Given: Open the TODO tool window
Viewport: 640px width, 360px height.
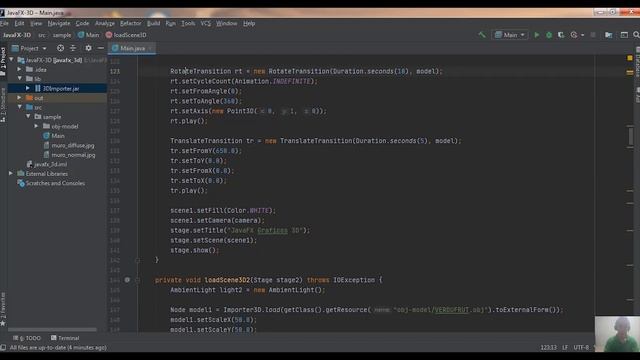Looking at the screenshot, I should [27, 338].
